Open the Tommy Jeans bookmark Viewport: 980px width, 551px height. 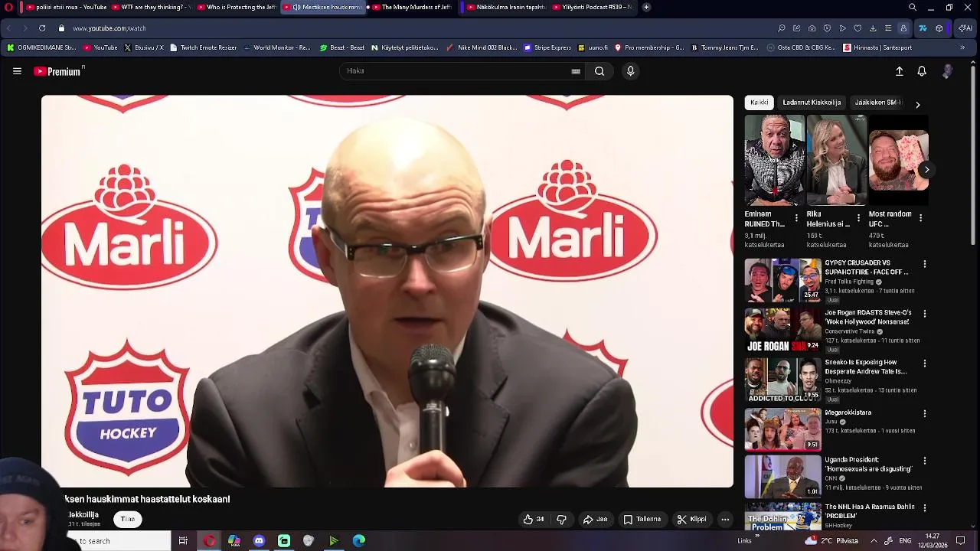pyautogui.click(x=724, y=47)
